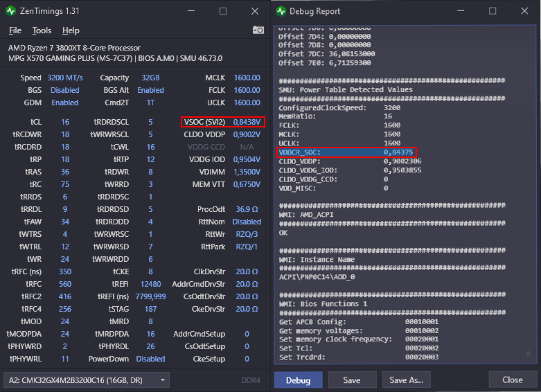Click the PowerDown Disabled value

150,359
